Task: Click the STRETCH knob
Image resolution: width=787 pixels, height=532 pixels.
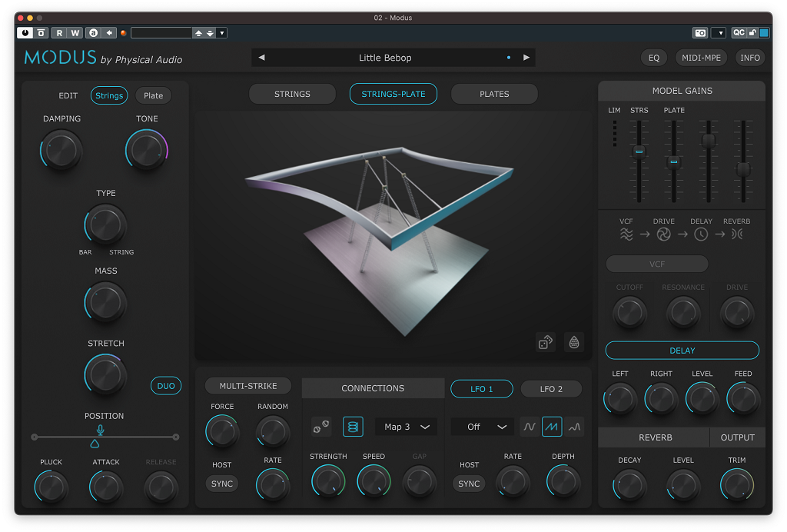Action: pyautogui.click(x=105, y=375)
